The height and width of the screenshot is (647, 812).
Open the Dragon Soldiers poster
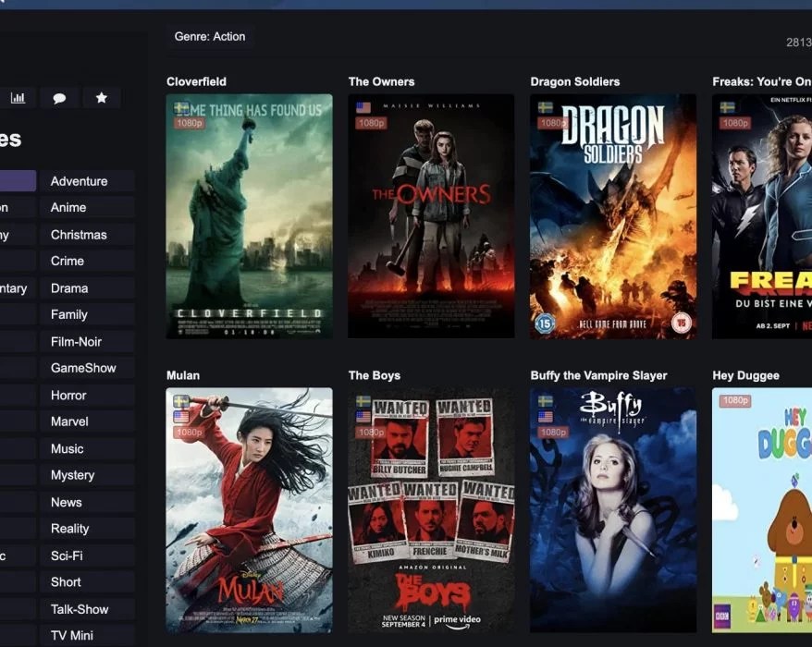[613, 216]
